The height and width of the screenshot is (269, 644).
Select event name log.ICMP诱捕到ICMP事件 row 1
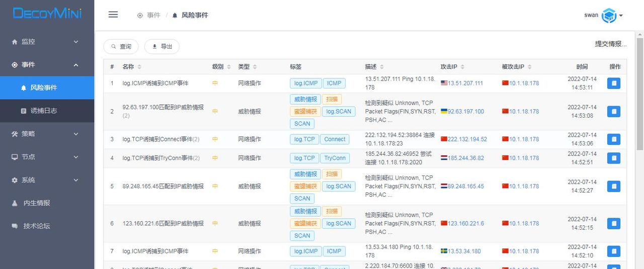pyautogui.click(x=155, y=83)
